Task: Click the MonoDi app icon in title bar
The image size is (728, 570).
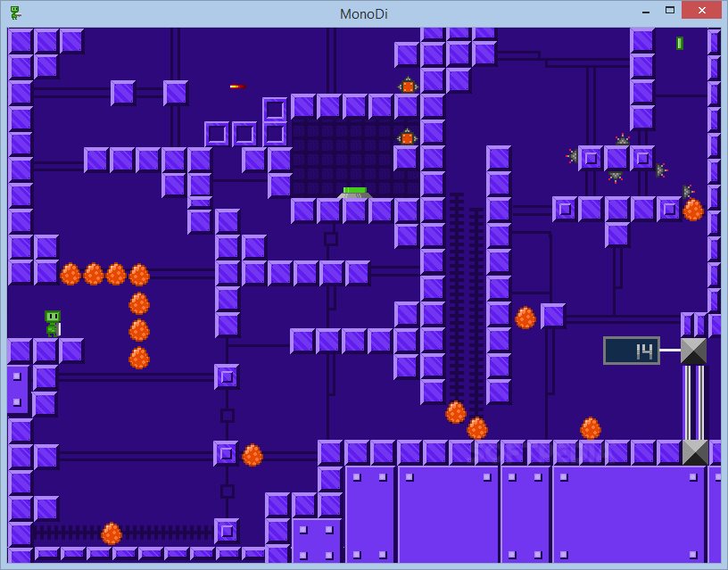Action: tap(16, 13)
